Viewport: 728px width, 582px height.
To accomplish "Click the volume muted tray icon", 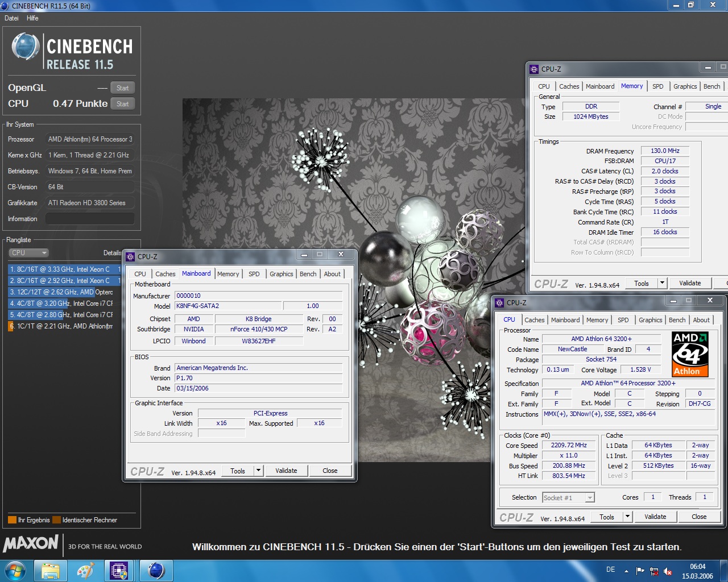I will (x=668, y=571).
